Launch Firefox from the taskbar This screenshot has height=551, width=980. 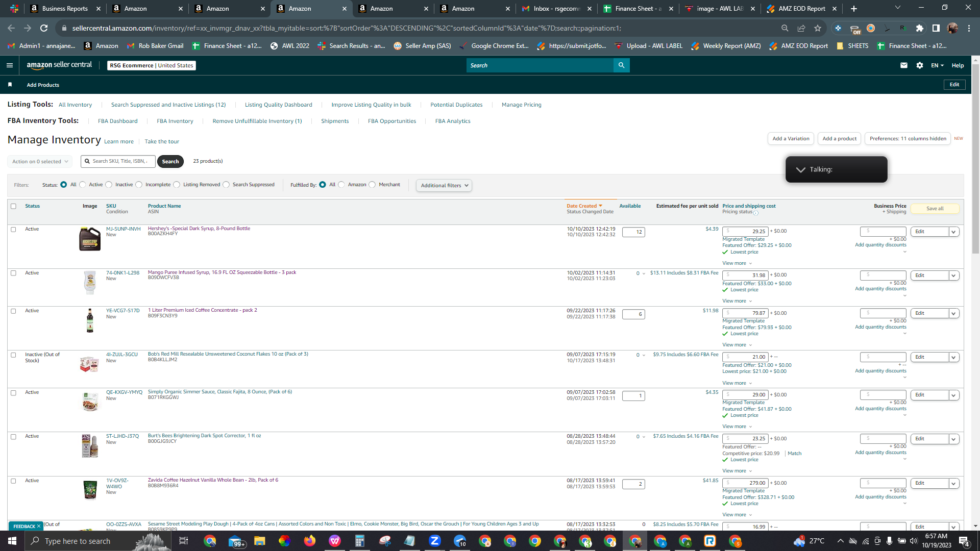pyautogui.click(x=310, y=541)
